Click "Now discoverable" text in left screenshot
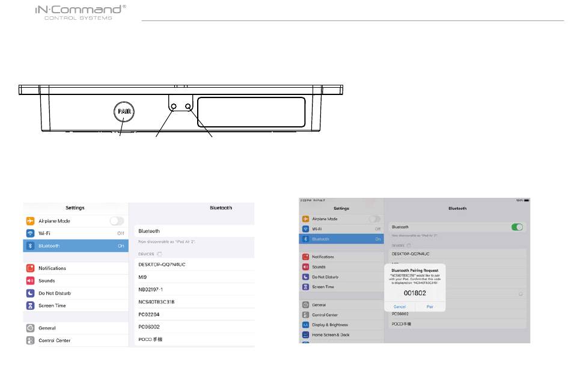This screenshot has width=571, height=392. 166,242
